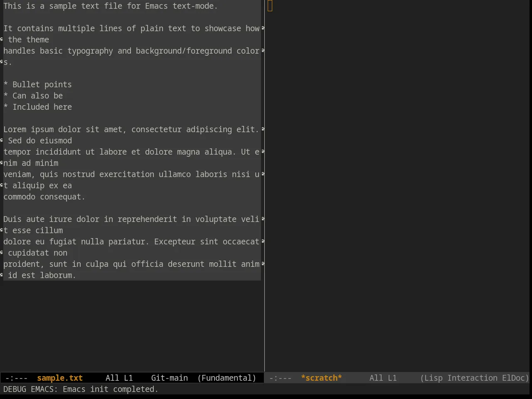Click All L1 position indicator in sample.txt mode line

(119, 378)
